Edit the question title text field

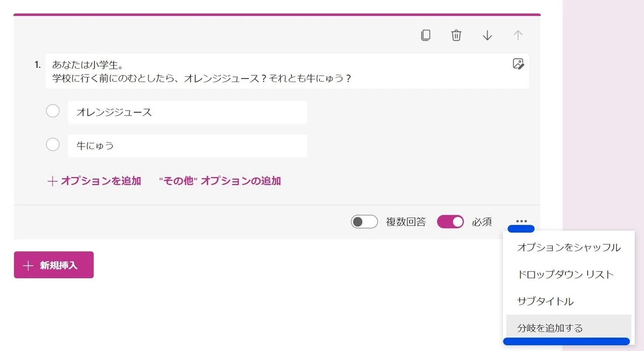point(287,71)
